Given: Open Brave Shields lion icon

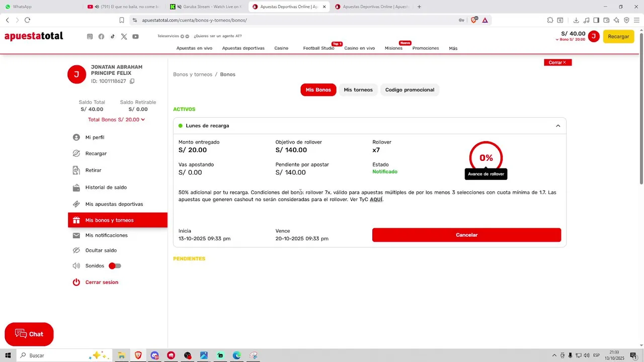Looking at the screenshot, I should pos(473,20).
